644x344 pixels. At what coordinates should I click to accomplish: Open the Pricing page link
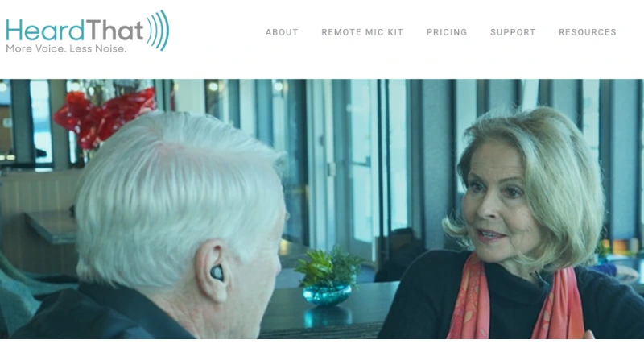coord(447,32)
